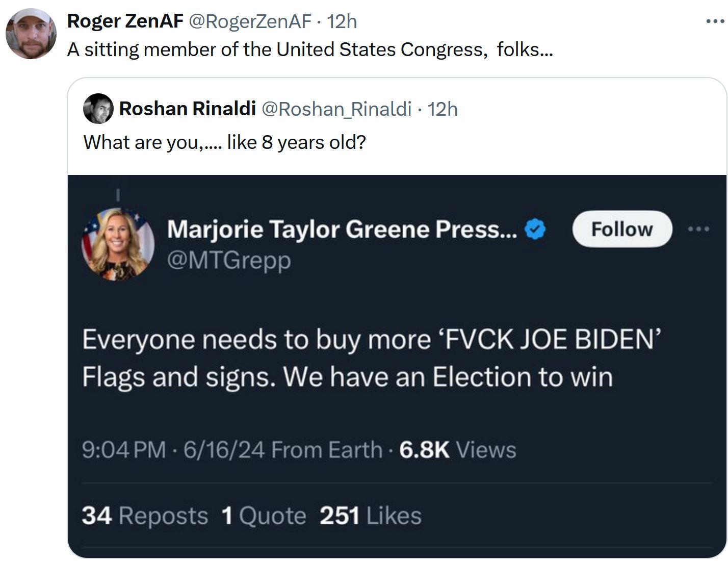728x561 pixels.
Task: Click the 6.8K Views count
Action: pos(457,450)
